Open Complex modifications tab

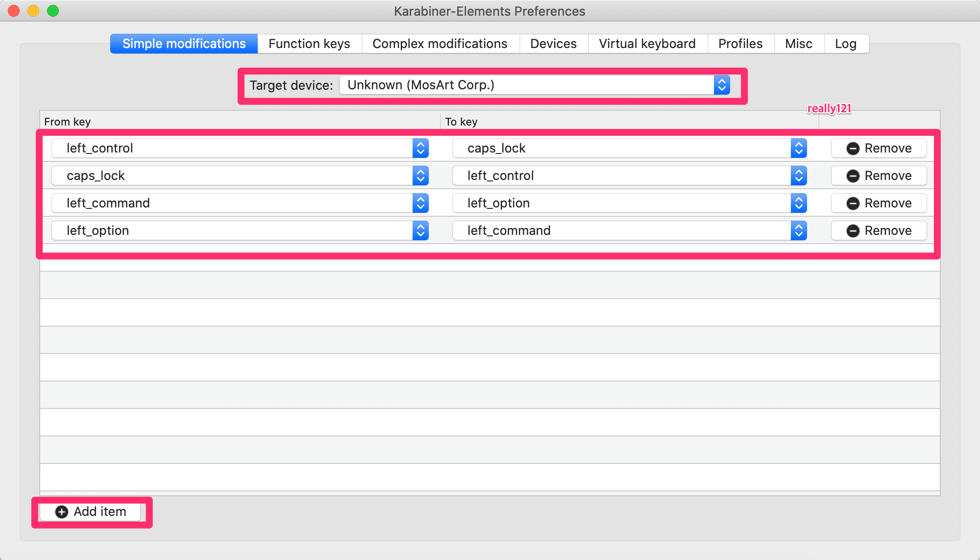point(440,44)
